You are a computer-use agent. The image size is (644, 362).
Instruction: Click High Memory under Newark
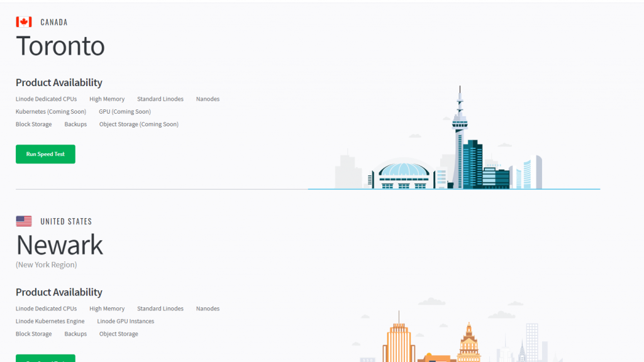click(x=107, y=309)
